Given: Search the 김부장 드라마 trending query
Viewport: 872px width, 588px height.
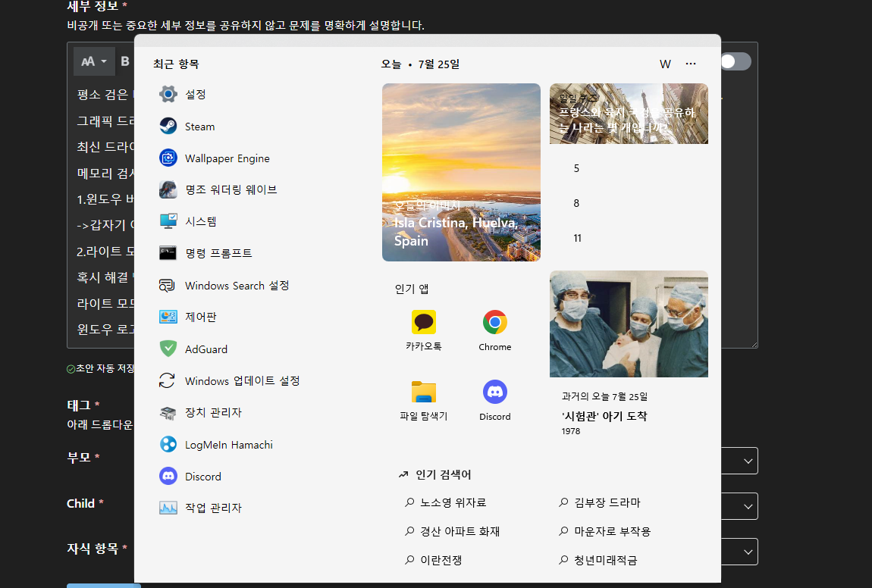Looking at the screenshot, I should coord(600,502).
